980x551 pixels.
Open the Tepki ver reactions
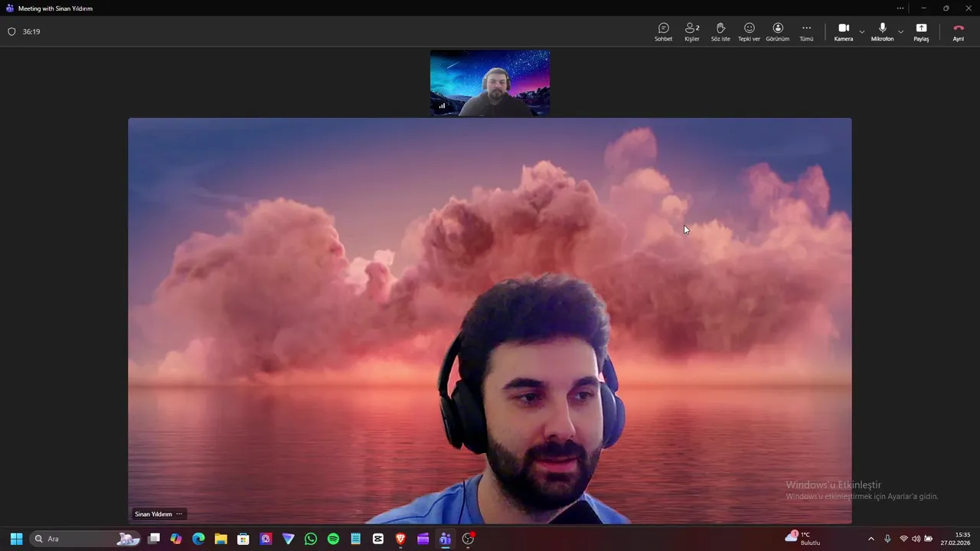coord(749,31)
